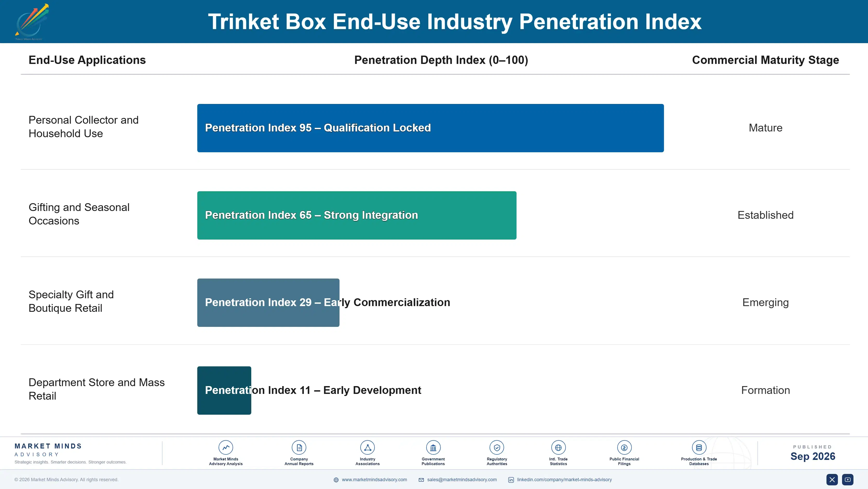Click the Personal Collector and Household Use label
The height and width of the screenshot is (489, 868).
pos(84,127)
